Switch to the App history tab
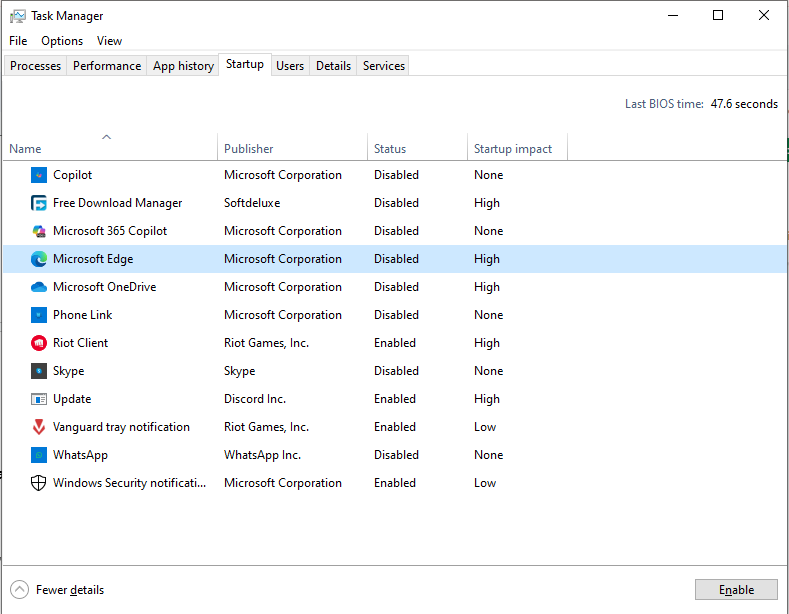Viewport: 789px width, 614px height. (x=183, y=66)
